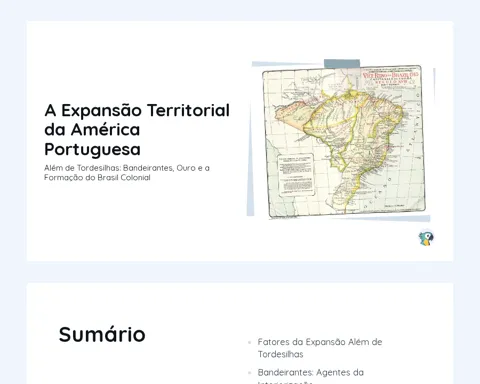This screenshot has width=480, height=384.
Task: Open Fatores da Expansão Além de Tordesilhas item
Action: coord(320,348)
